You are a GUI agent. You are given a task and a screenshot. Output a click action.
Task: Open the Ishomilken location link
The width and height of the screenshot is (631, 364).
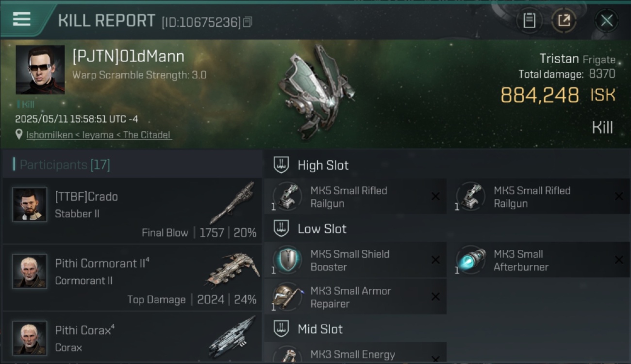(x=99, y=135)
